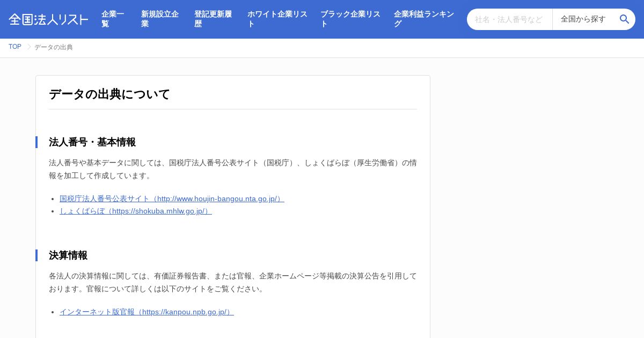The height and width of the screenshot is (338, 644).
Task: Open the 企業一覧 menu item
Action: [x=115, y=19]
